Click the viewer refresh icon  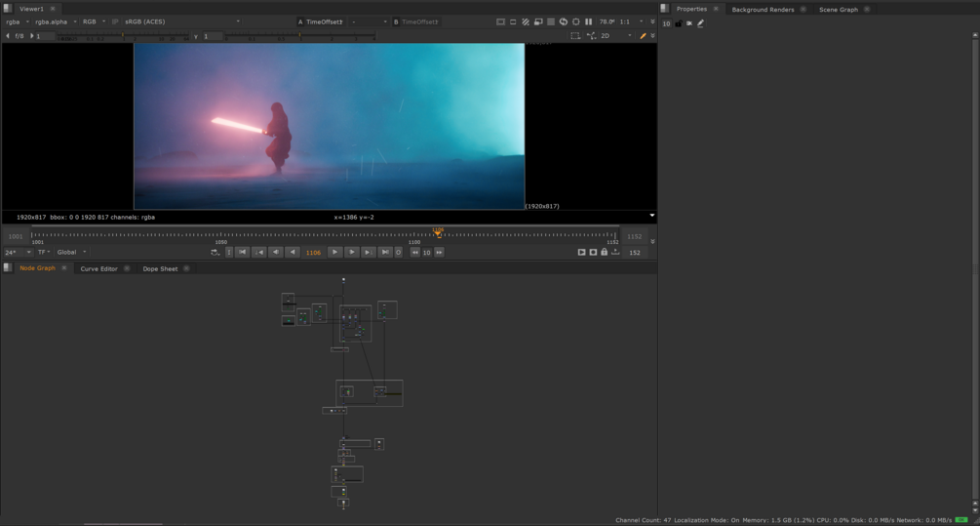(563, 21)
